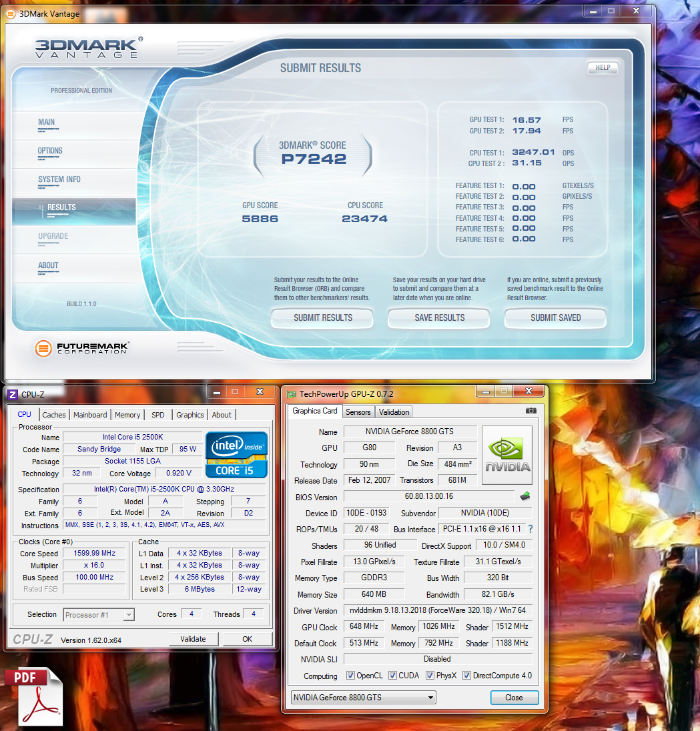
Task: Click the NVIDIA logo in GPU-Z
Action: (x=507, y=455)
